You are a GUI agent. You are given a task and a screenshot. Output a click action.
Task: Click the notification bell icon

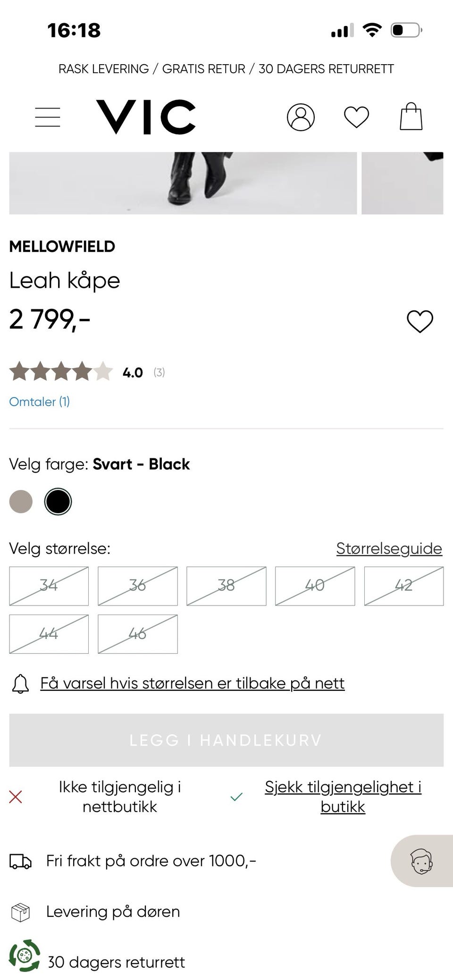20,683
